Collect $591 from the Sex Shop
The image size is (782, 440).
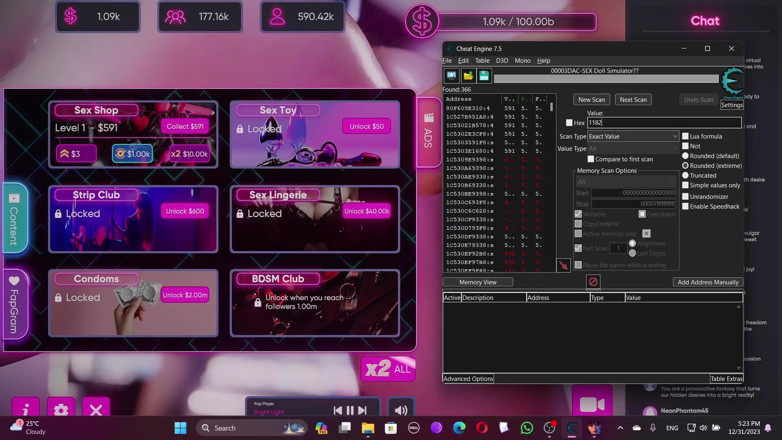click(185, 126)
